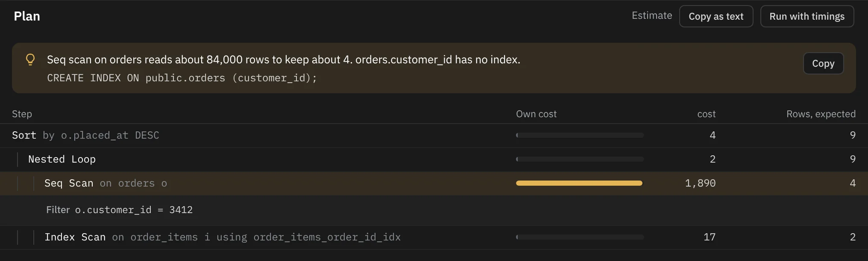Click the CREATE INDEX SQL statement text
Screen dimensions: 868x261
pos(182,78)
